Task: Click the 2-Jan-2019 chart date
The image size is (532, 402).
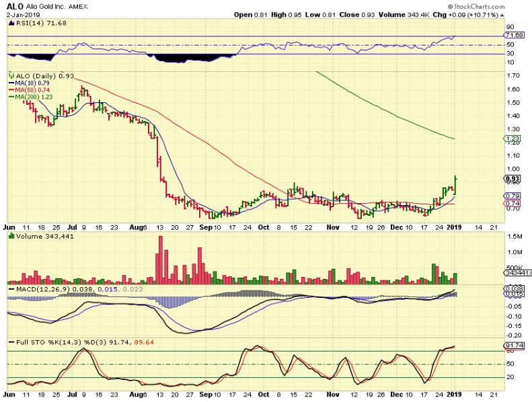Action: pyautogui.click(x=23, y=15)
